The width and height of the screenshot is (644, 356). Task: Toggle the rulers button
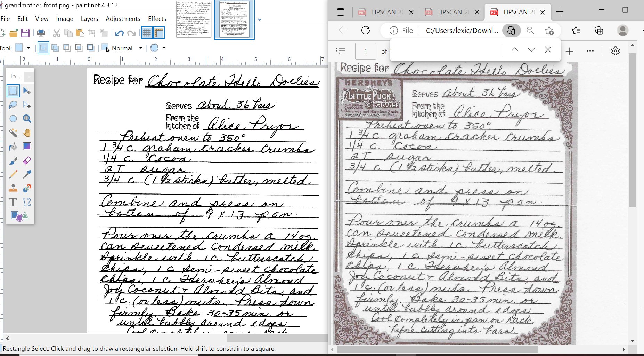point(159,33)
